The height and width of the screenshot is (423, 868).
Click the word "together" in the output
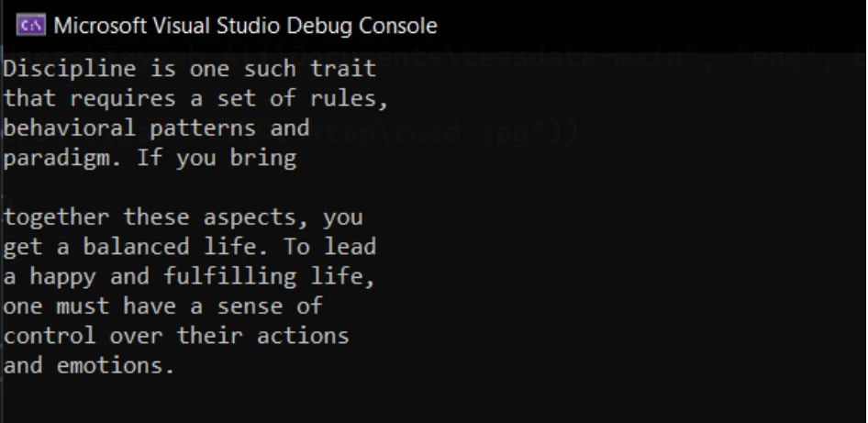point(57,217)
